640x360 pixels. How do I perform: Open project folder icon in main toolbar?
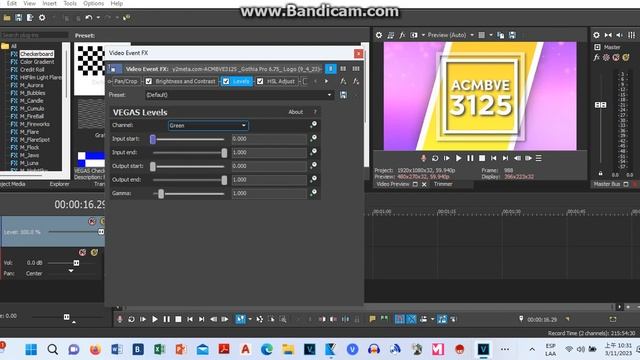tap(7, 18)
